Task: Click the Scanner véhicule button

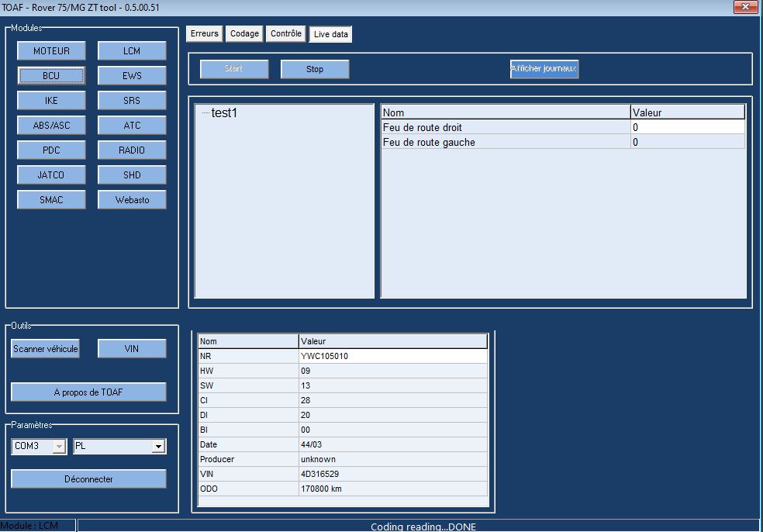Action: click(x=46, y=349)
